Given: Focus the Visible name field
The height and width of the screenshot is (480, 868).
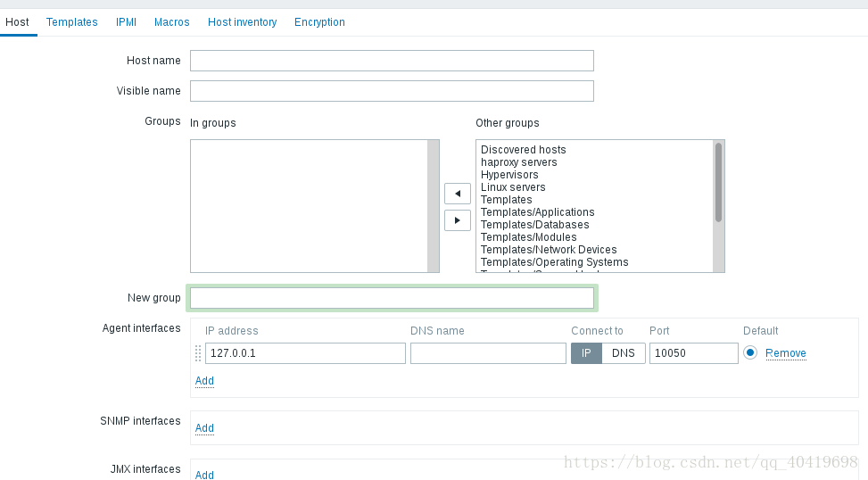Looking at the screenshot, I should point(392,91).
